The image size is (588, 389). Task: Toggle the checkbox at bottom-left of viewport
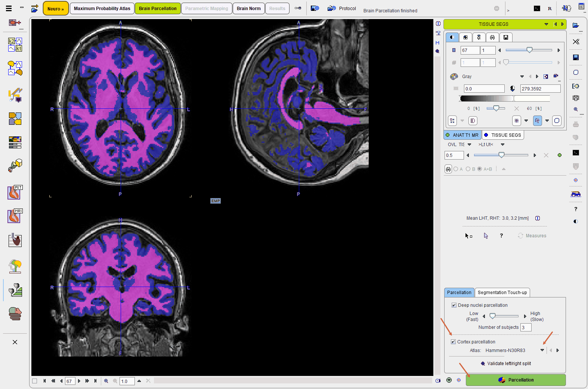click(x=35, y=381)
